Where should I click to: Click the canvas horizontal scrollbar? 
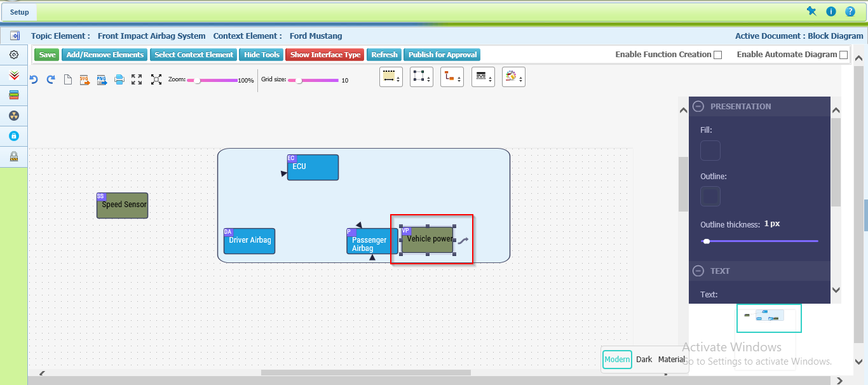click(x=366, y=373)
